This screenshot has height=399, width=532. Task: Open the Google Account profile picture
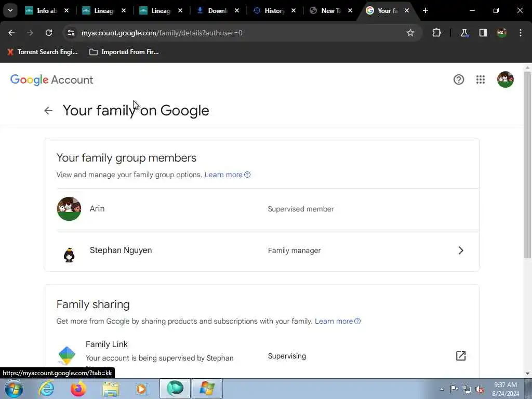(506, 79)
